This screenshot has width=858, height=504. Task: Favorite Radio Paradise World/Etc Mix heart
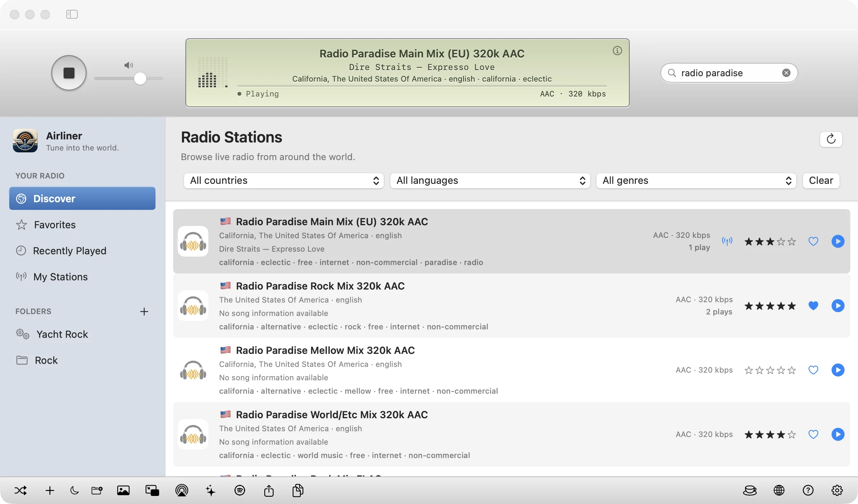[813, 434]
